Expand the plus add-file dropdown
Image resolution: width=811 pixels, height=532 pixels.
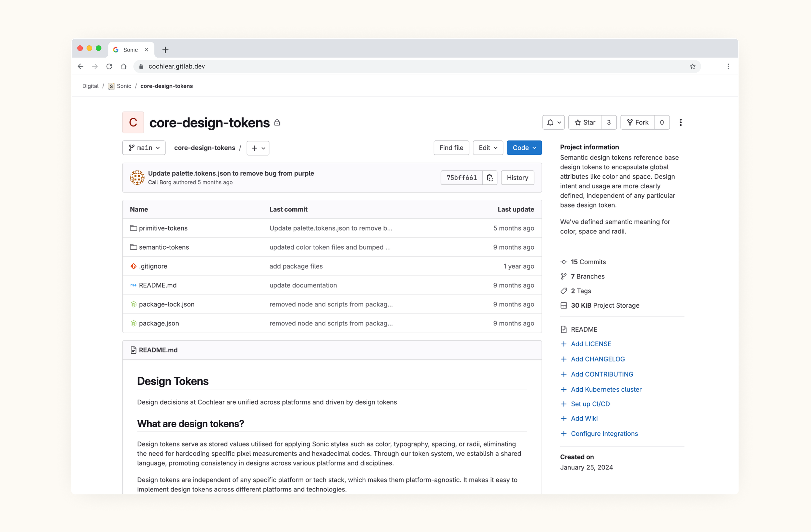click(257, 148)
